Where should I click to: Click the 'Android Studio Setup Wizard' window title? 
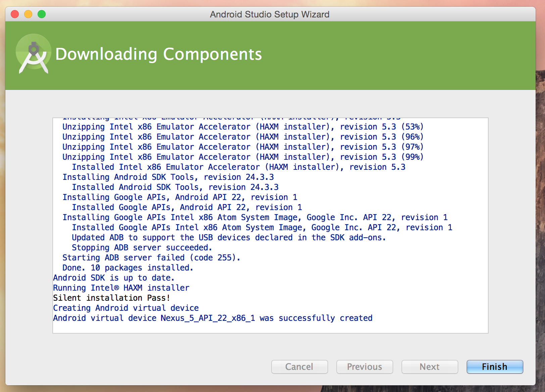(x=270, y=14)
